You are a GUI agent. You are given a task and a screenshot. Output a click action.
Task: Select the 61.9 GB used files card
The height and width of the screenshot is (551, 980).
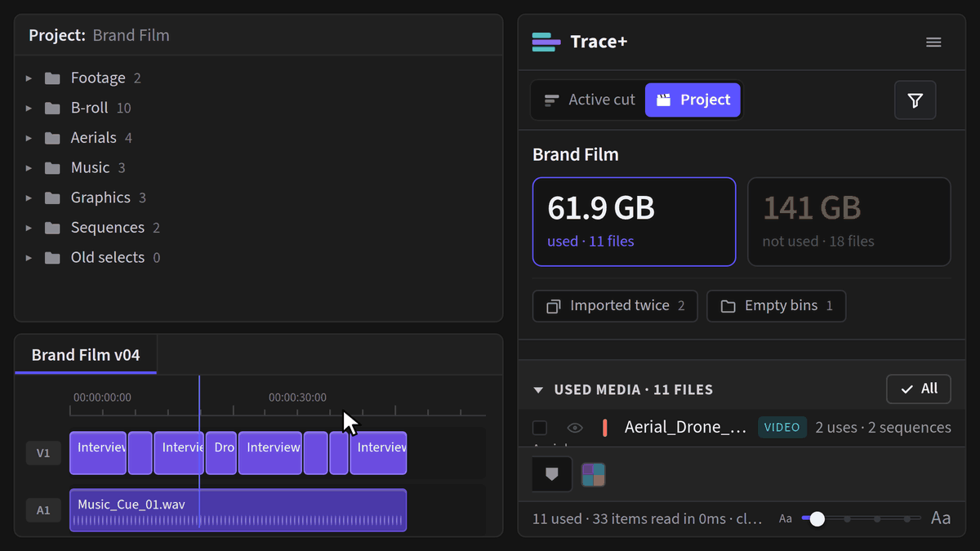(x=634, y=222)
